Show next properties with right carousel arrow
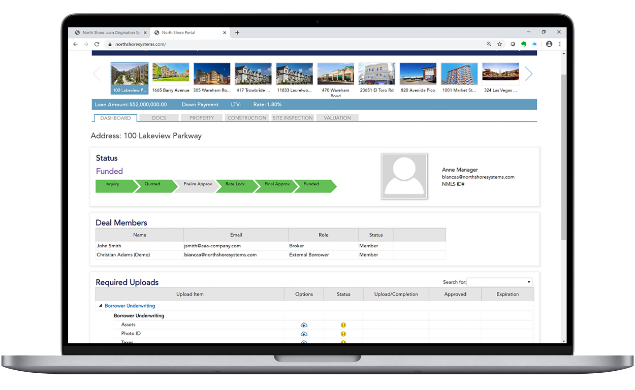The width and height of the screenshot is (635, 390). (528, 74)
